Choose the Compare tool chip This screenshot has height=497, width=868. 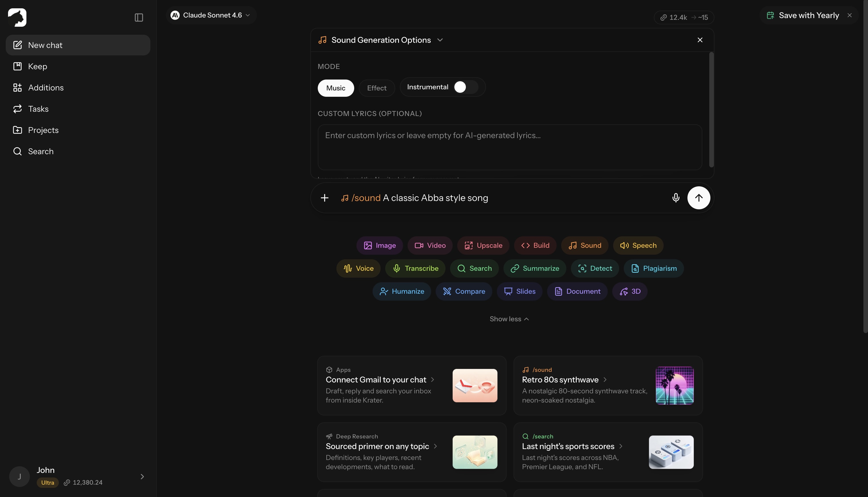(x=464, y=291)
